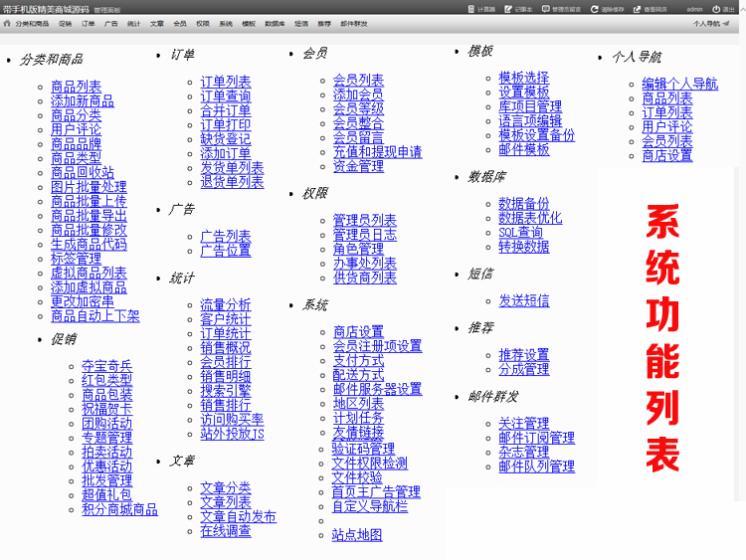This screenshot has height=560, width=746.
Task: Open the 商品批量上传 link
Action: [x=89, y=201]
